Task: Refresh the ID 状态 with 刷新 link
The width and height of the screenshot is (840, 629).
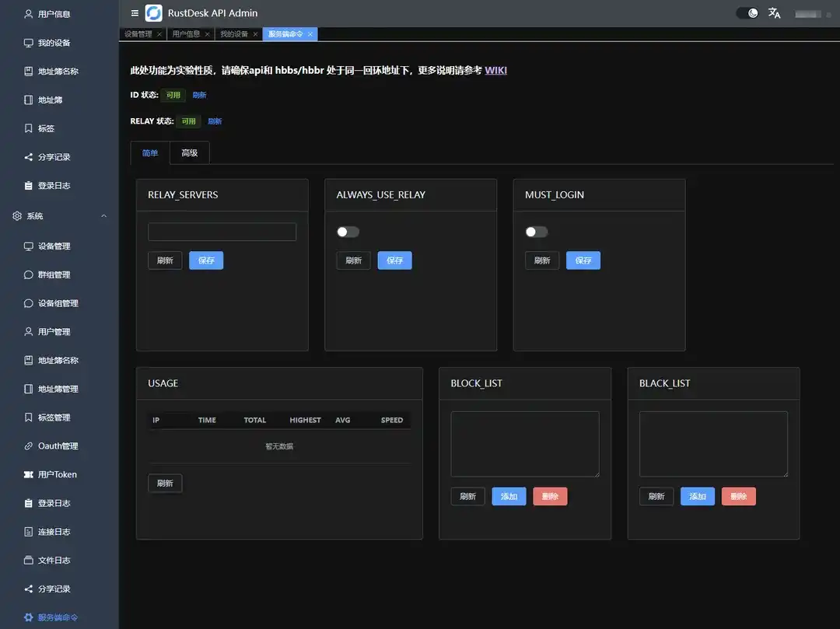Action: pyautogui.click(x=200, y=96)
